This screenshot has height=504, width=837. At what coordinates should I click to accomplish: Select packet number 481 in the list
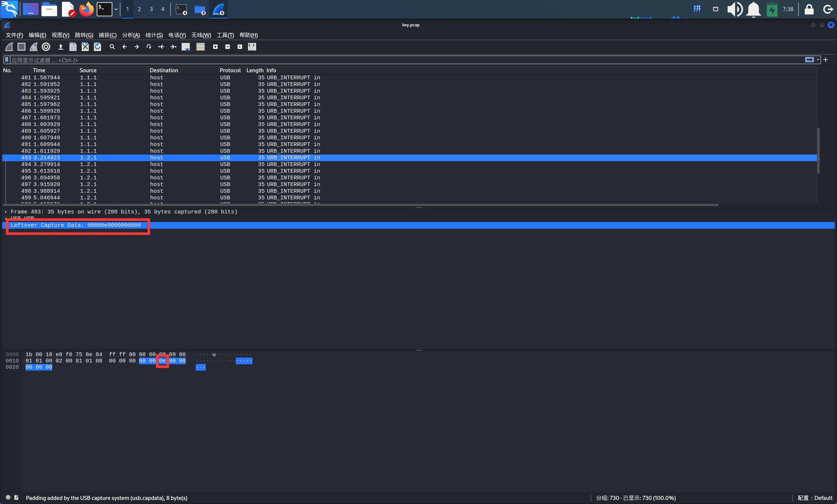(410, 78)
